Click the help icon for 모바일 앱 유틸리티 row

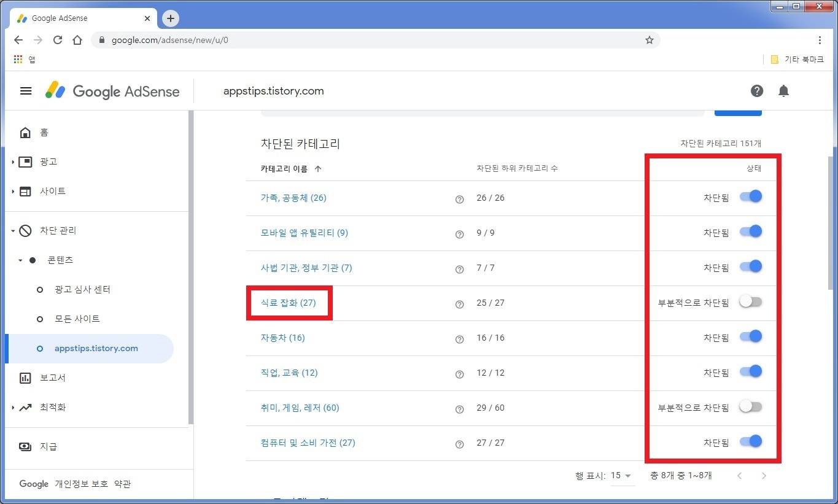459,235
